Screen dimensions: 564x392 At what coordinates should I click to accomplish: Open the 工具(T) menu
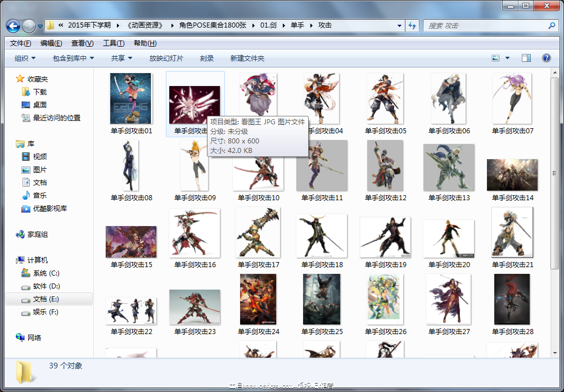point(114,43)
